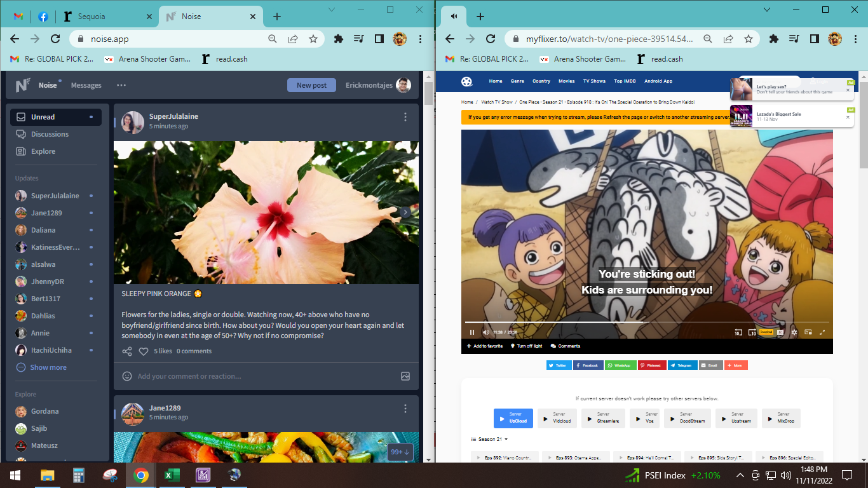The height and width of the screenshot is (488, 868).
Task: Rewind the video 10 seconds
Action: point(738,332)
